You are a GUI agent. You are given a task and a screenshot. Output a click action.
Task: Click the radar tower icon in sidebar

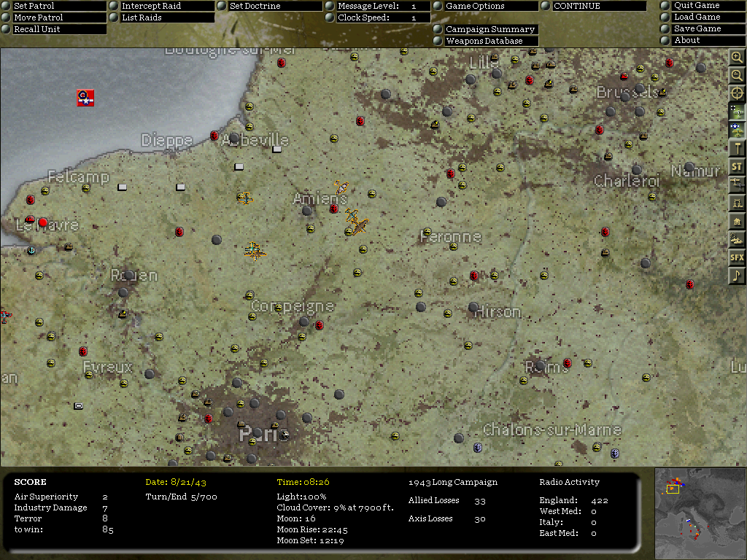(737, 203)
